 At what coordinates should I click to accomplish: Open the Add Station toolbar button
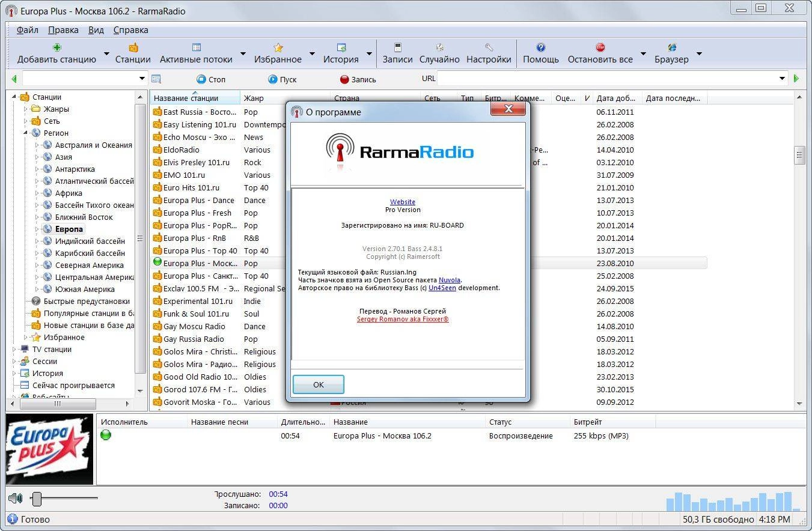[x=56, y=53]
